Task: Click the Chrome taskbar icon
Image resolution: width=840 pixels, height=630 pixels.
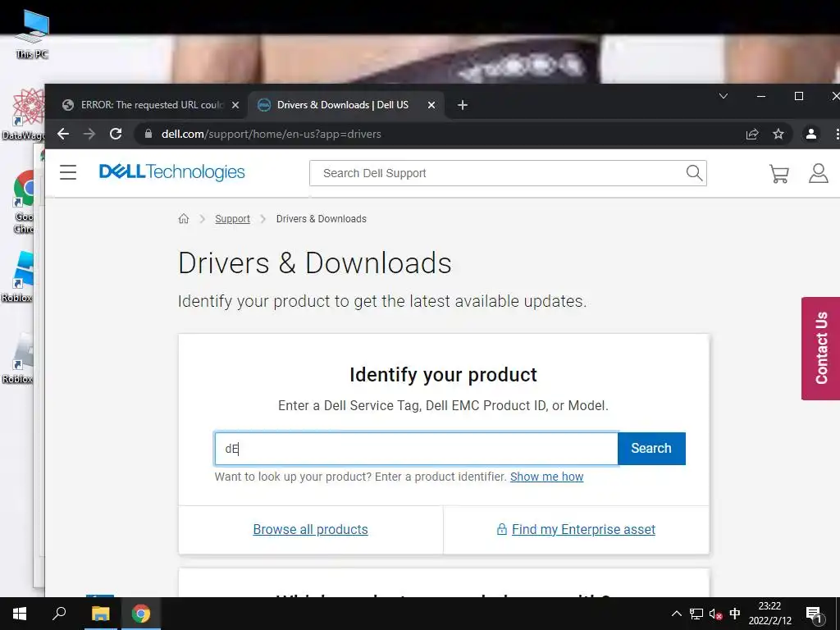Action: tap(141, 614)
